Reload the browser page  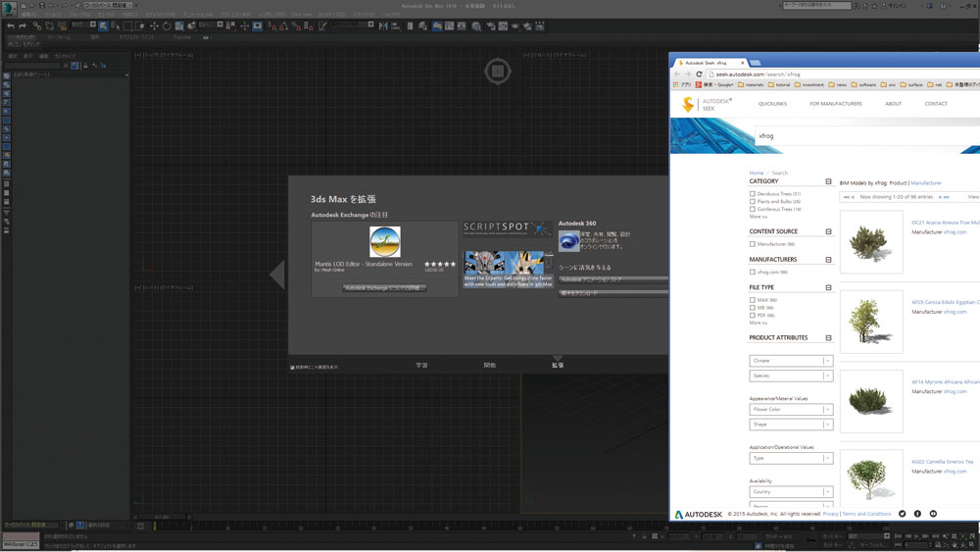[699, 74]
